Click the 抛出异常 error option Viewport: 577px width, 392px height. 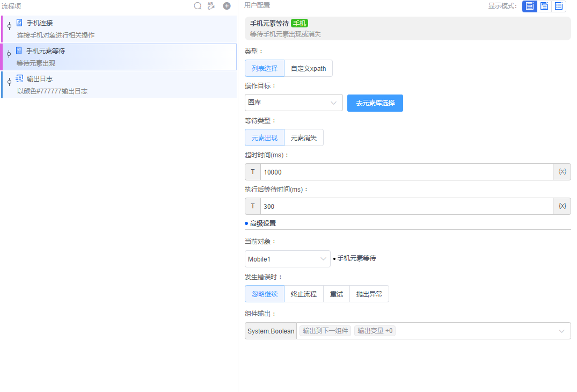pyautogui.click(x=369, y=294)
